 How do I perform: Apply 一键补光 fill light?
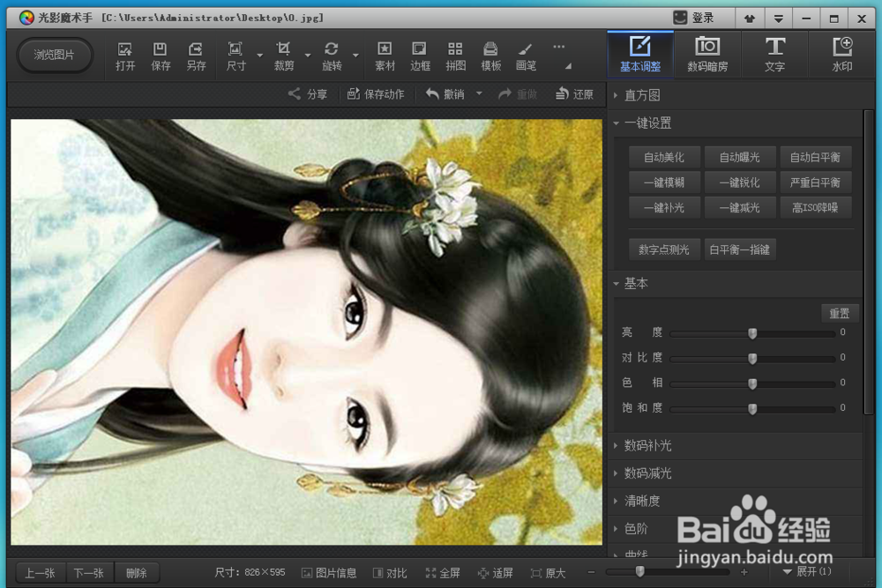point(664,207)
